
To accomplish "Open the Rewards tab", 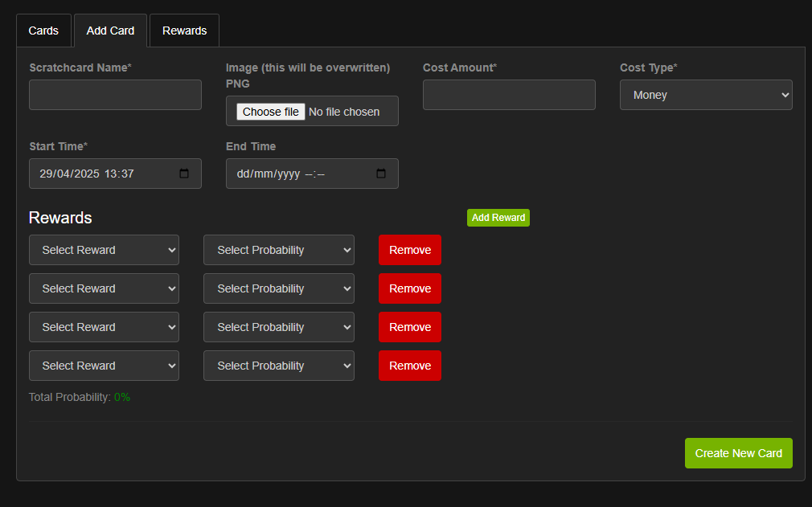I will click(x=184, y=31).
